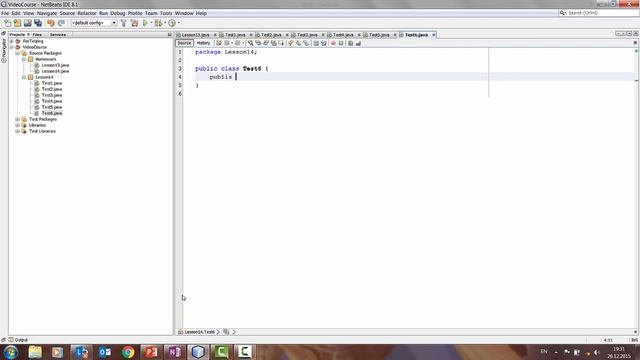
Task: Open Google Chrome from the taskbar
Action: [x=128, y=352]
